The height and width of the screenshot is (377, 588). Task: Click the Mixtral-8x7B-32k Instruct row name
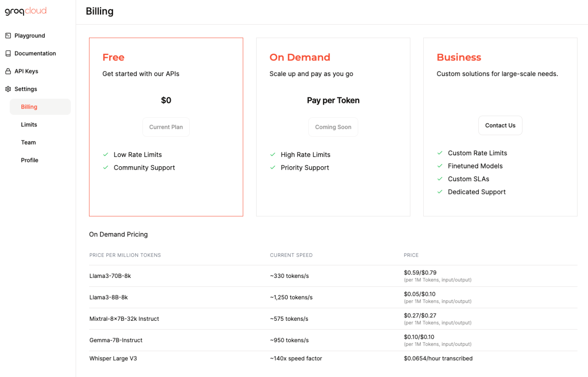coord(124,319)
